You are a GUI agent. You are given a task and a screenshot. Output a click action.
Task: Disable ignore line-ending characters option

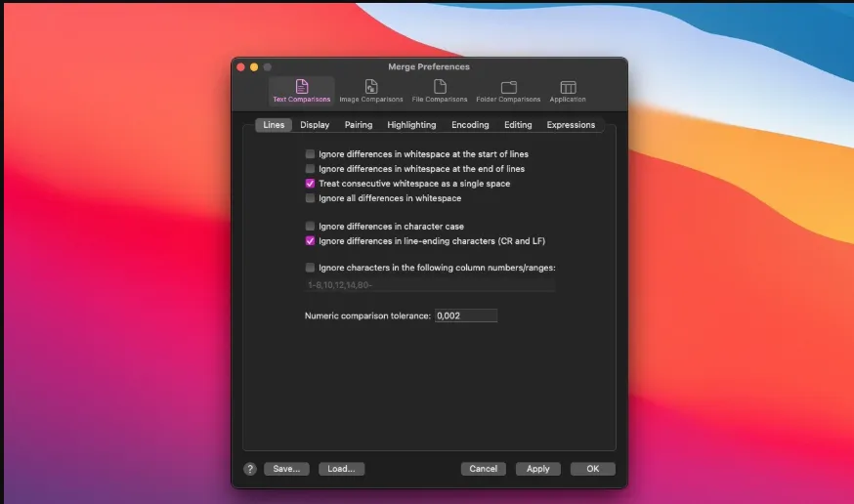[x=310, y=240]
